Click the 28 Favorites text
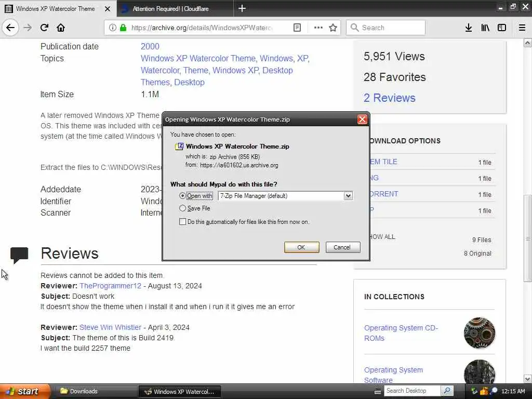The height and width of the screenshot is (399, 532). tap(395, 77)
